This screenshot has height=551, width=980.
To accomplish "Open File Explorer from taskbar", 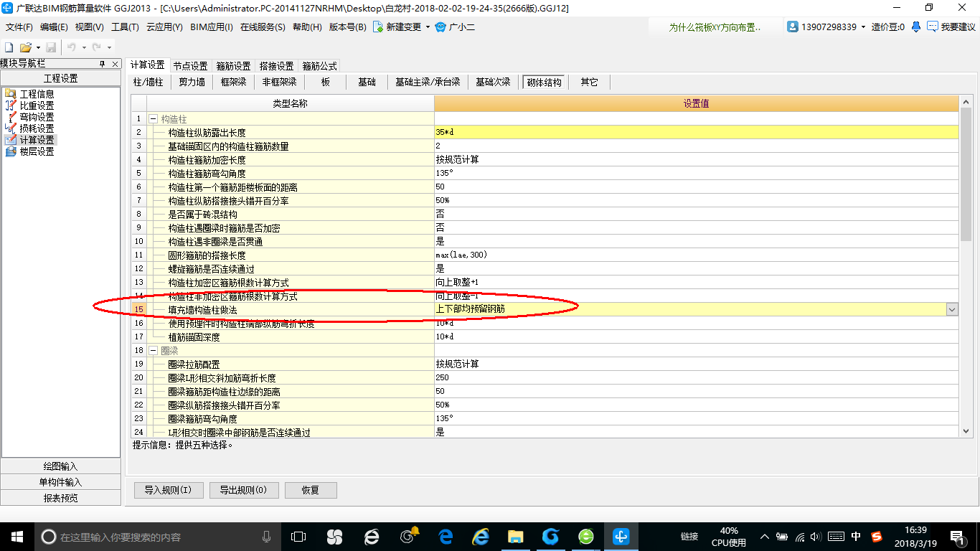I will (515, 536).
